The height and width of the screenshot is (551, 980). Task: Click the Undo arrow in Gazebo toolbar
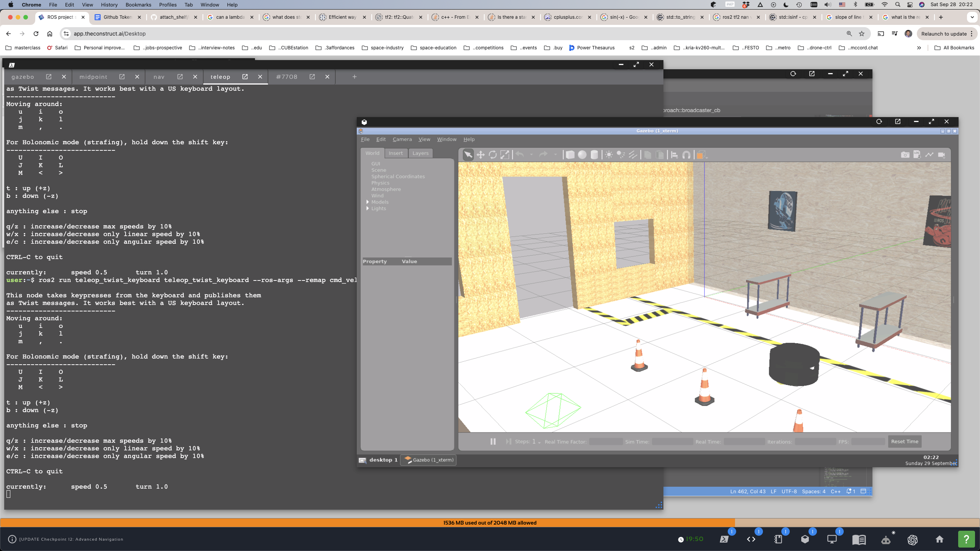tap(519, 155)
